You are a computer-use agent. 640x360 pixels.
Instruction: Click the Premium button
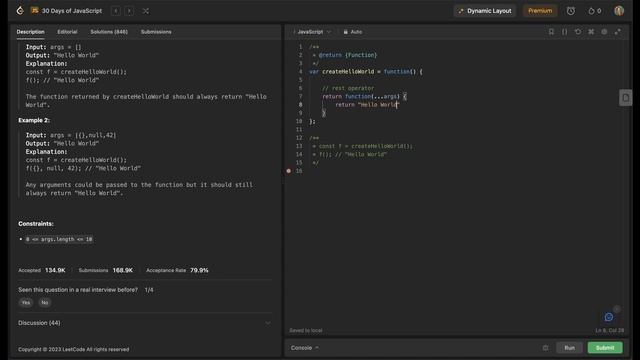pyautogui.click(x=540, y=11)
